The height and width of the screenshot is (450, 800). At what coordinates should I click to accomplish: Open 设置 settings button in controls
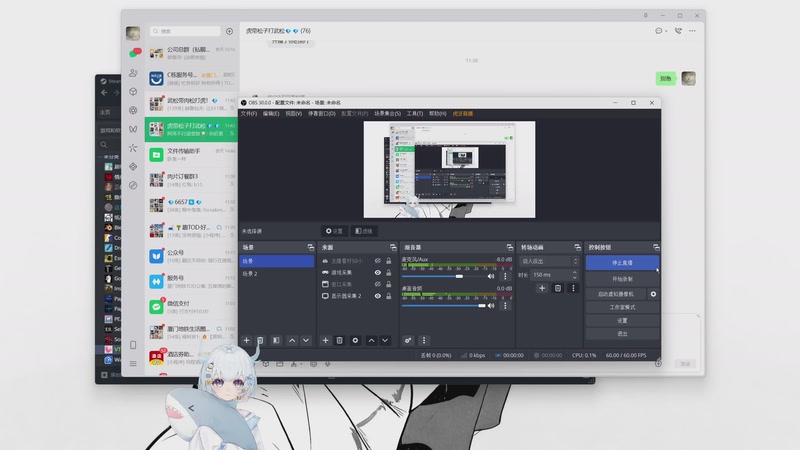[x=622, y=320]
